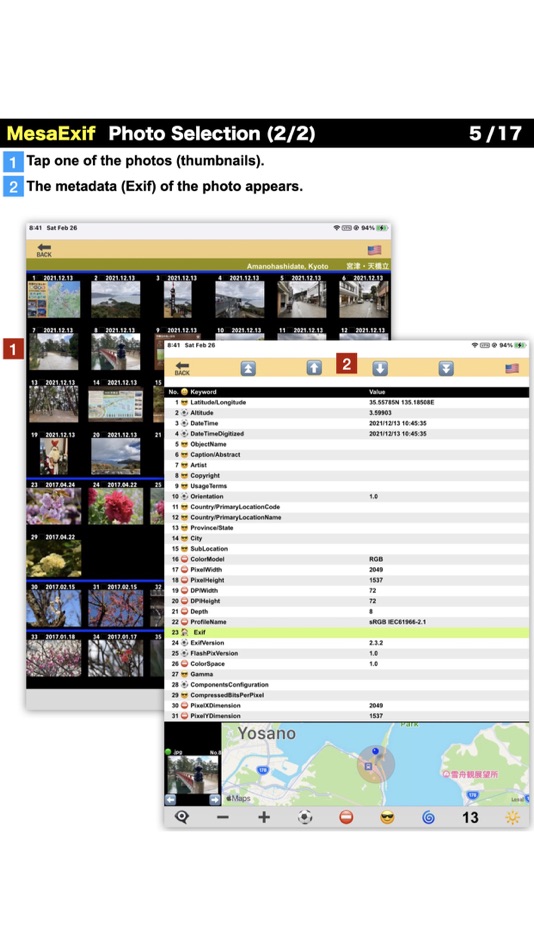Tap the Yosano label on the map
Screen dimensions: 534x950
(x=267, y=733)
